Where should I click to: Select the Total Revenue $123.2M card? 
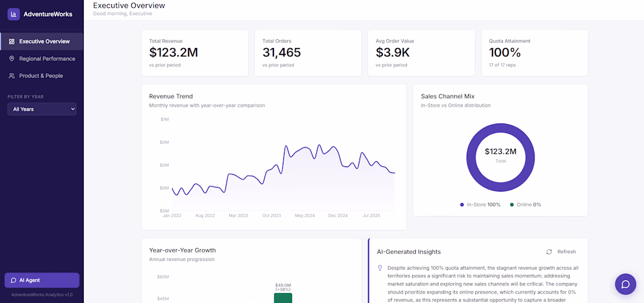[x=195, y=53]
